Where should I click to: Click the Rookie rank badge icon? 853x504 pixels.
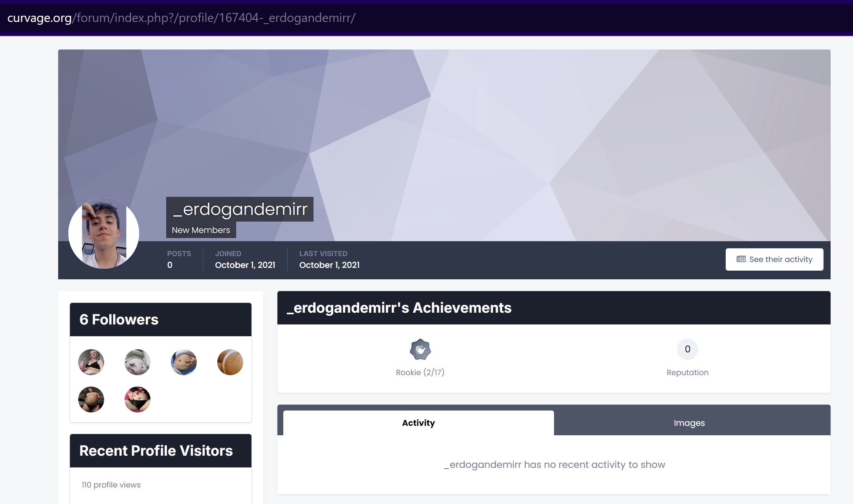(x=420, y=349)
